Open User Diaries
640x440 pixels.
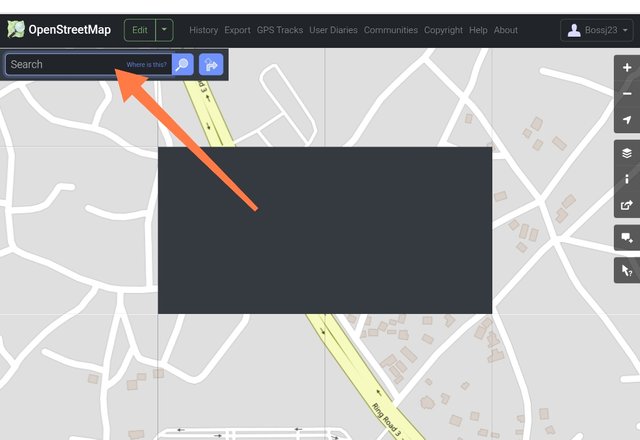(333, 30)
